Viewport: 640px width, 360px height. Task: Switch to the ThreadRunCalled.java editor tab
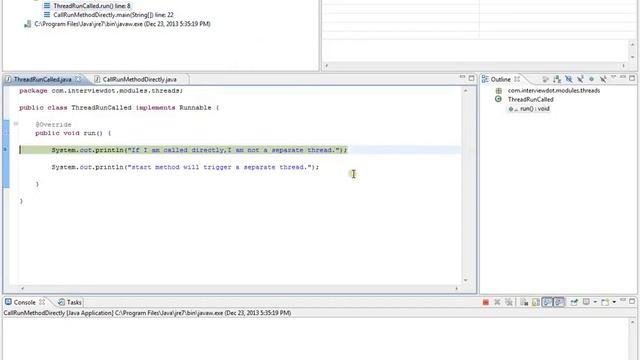42,79
